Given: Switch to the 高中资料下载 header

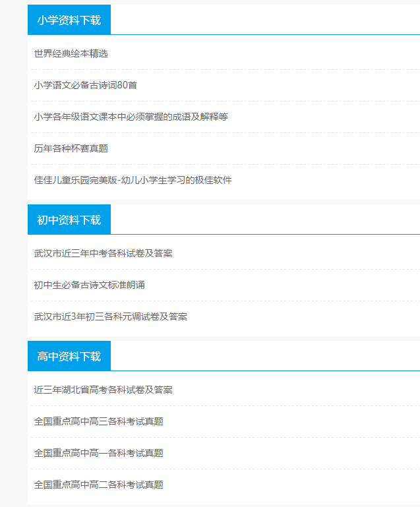Looking at the screenshot, I should pos(69,356).
